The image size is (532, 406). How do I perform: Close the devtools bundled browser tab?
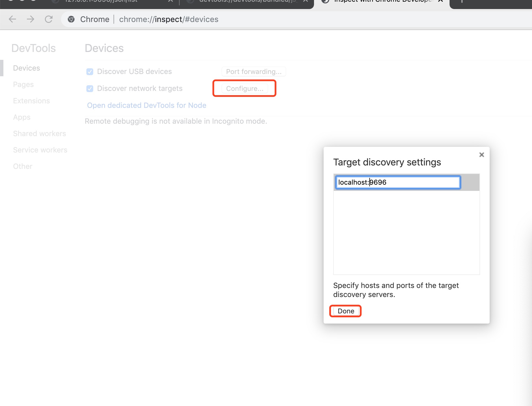(x=306, y=1)
